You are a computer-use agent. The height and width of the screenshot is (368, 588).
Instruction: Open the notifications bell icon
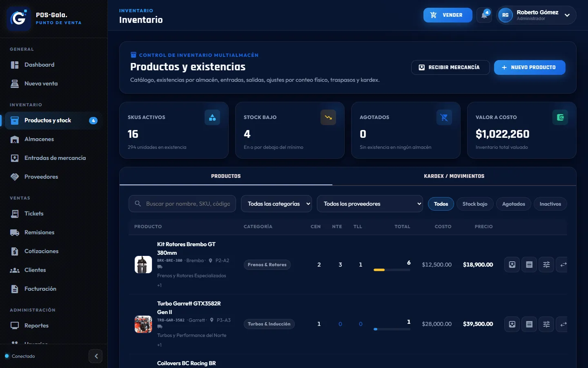(x=484, y=15)
